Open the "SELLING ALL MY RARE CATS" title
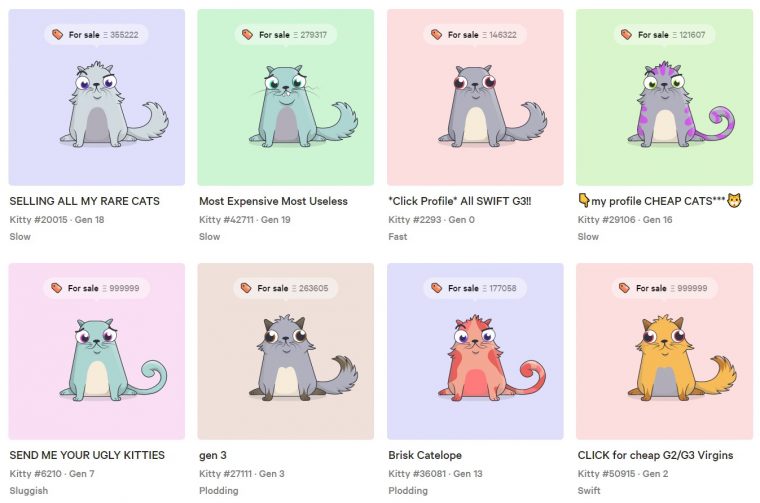Image resolution: width=760 pixels, height=503 pixels. click(84, 201)
